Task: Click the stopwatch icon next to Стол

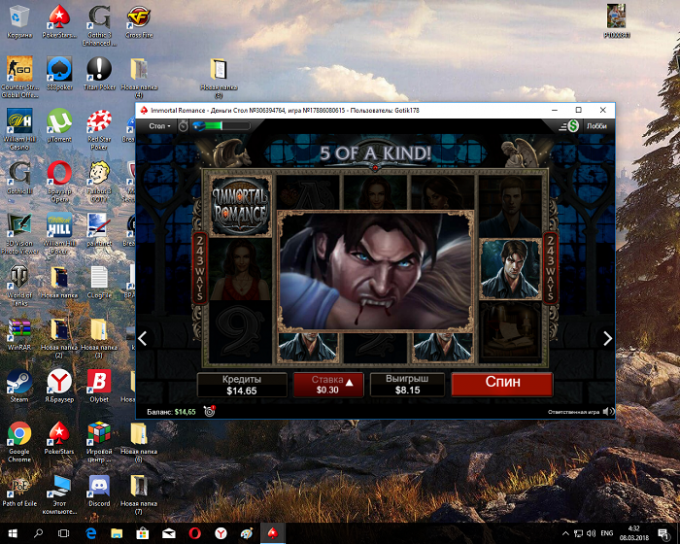Action: pos(183,126)
